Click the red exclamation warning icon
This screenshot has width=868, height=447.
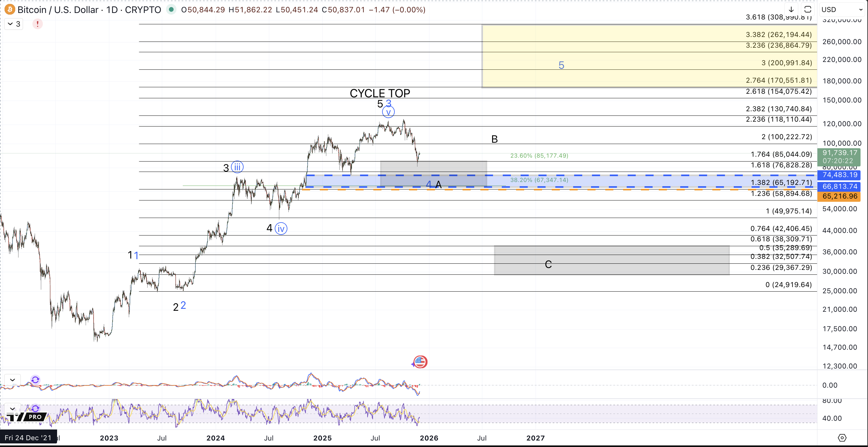pos(37,24)
